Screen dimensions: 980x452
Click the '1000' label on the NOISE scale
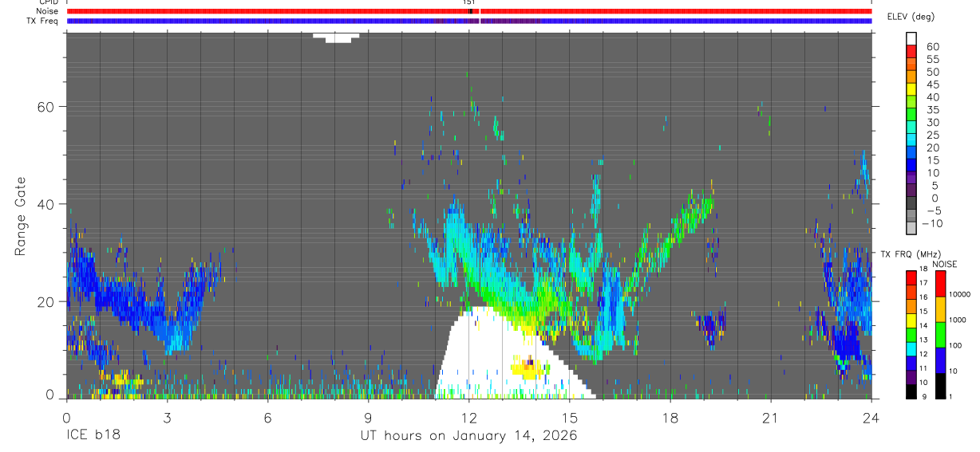click(958, 320)
